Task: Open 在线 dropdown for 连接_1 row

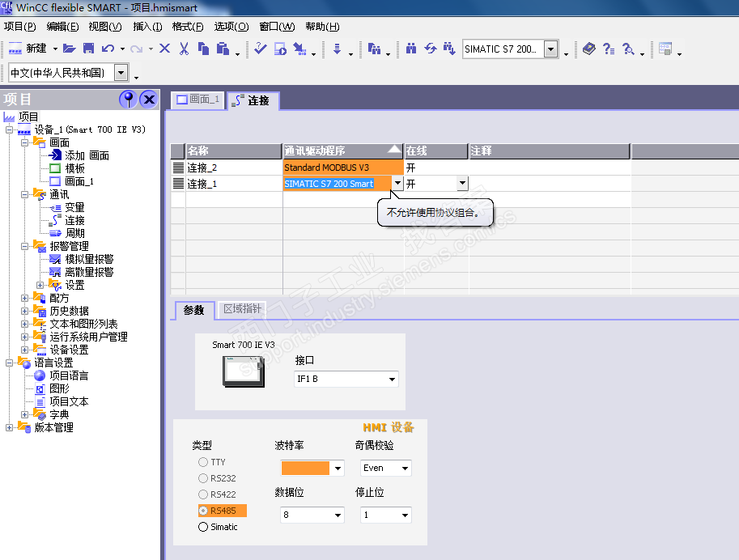Action: coord(462,184)
